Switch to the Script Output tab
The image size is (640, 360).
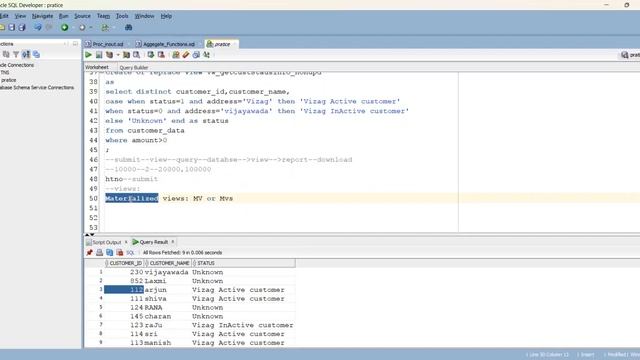click(107, 242)
